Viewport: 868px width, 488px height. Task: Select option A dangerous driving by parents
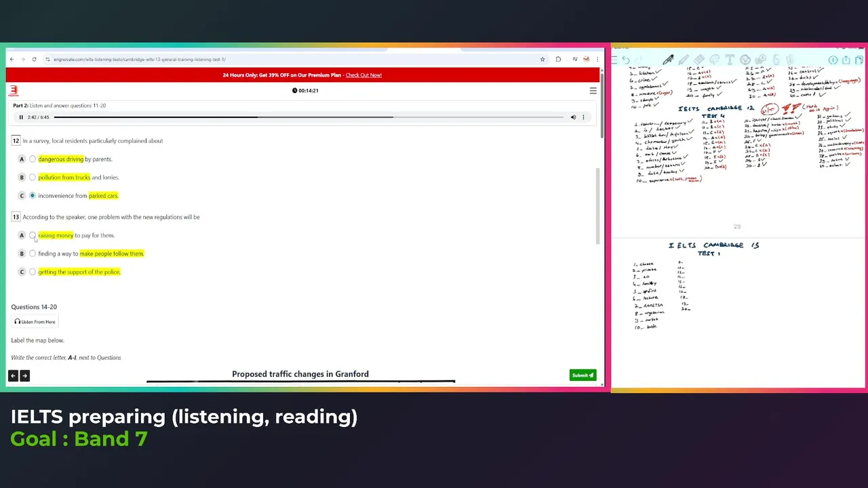pyautogui.click(x=33, y=159)
